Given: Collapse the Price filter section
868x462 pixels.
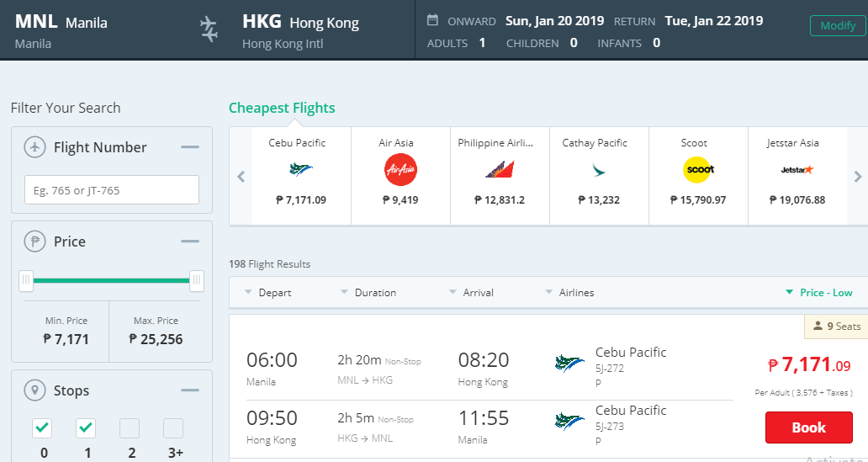Looking at the screenshot, I should [x=190, y=241].
